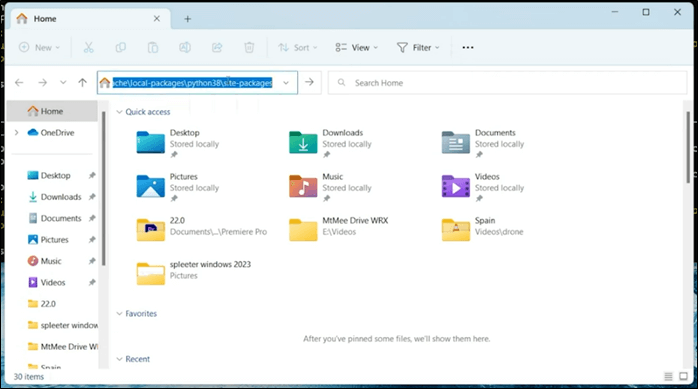The image size is (698, 389).
Task: Switch to details view in status bar
Action: click(x=668, y=377)
